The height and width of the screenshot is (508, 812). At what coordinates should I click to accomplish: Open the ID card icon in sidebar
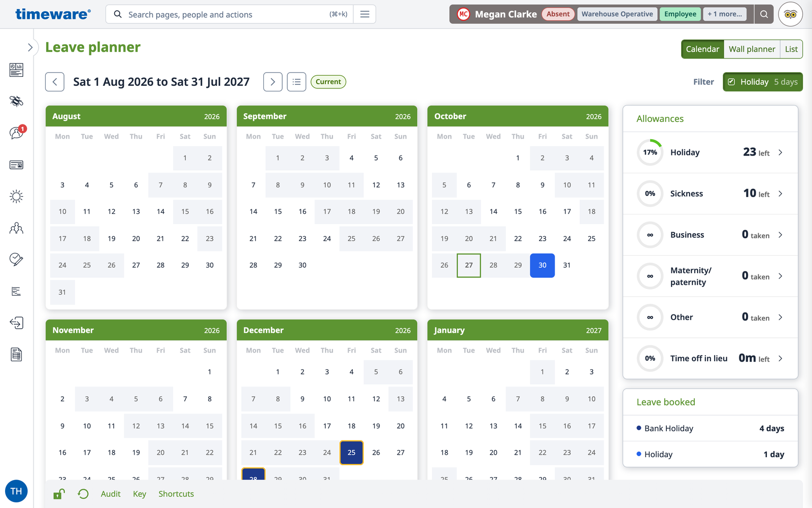coord(16,165)
